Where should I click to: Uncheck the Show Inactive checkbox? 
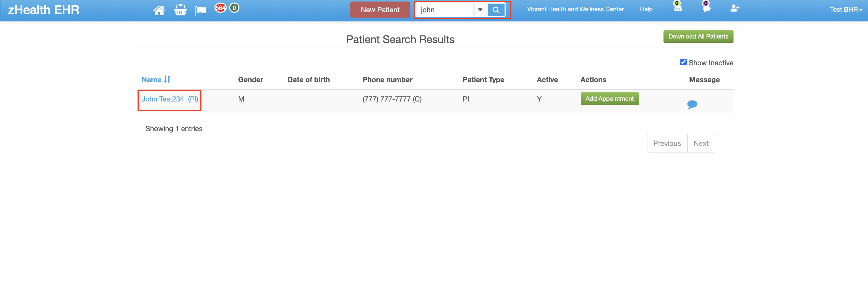point(683,62)
